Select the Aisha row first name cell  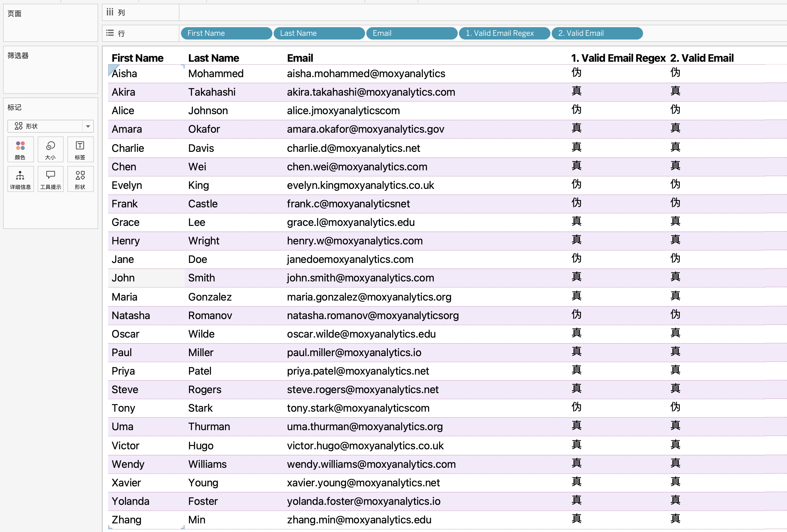(124, 73)
